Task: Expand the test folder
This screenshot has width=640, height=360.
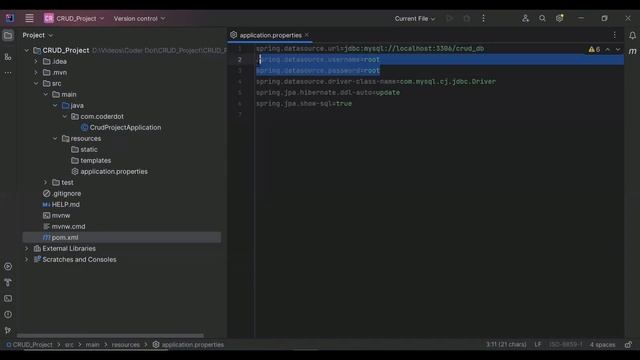Action: (x=46, y=182)
